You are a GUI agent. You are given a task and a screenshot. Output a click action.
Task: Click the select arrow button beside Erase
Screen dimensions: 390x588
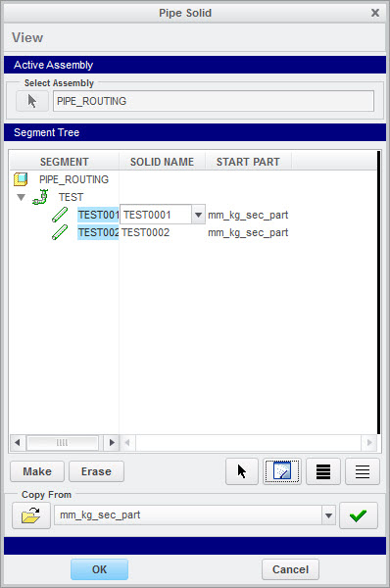[x=242, y=471]
